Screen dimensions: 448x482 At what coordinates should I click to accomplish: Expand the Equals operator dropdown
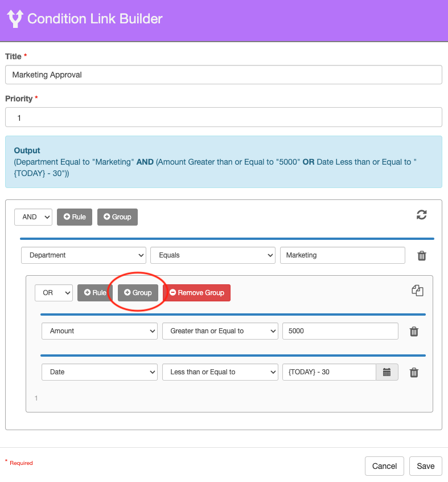[x=212, y=255]
